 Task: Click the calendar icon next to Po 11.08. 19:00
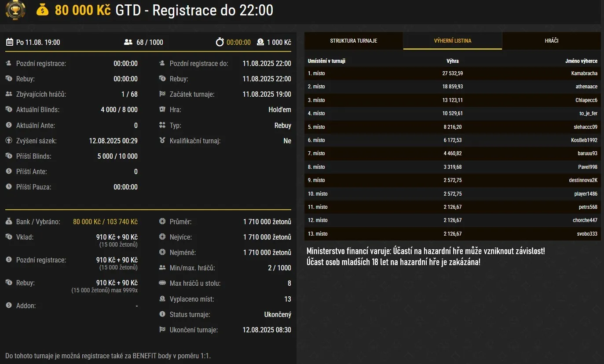pyautogui.click(x=9, y=42)
